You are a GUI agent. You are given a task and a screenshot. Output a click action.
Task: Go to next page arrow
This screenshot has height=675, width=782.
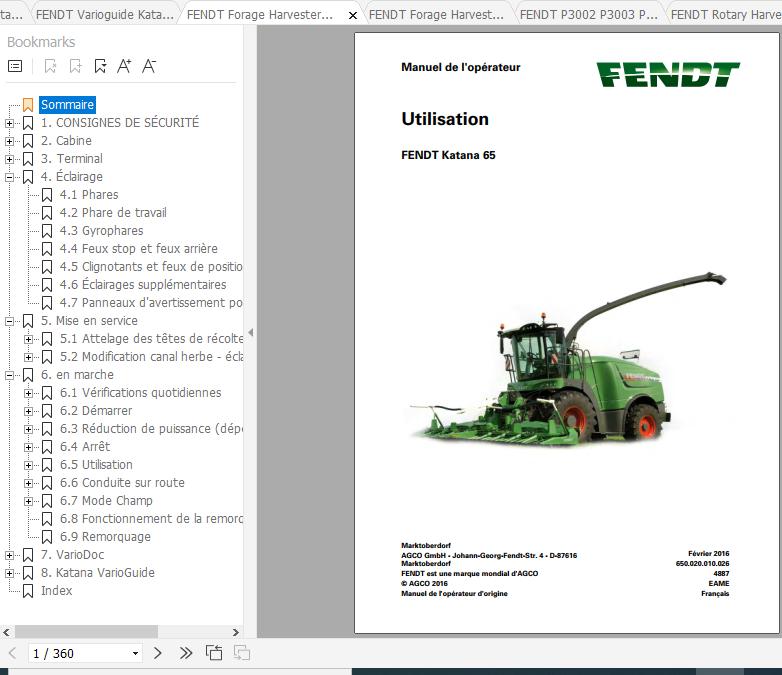pyautogui.click(x=158, y=653)
